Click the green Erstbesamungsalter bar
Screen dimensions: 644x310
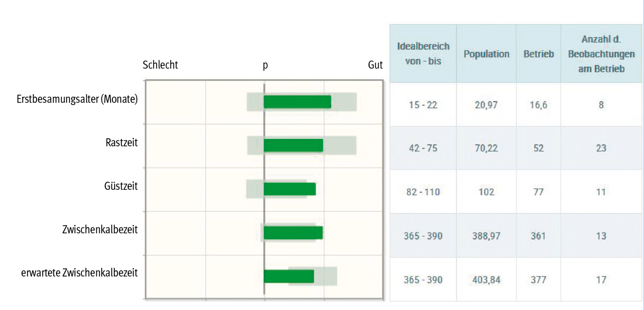297,102
